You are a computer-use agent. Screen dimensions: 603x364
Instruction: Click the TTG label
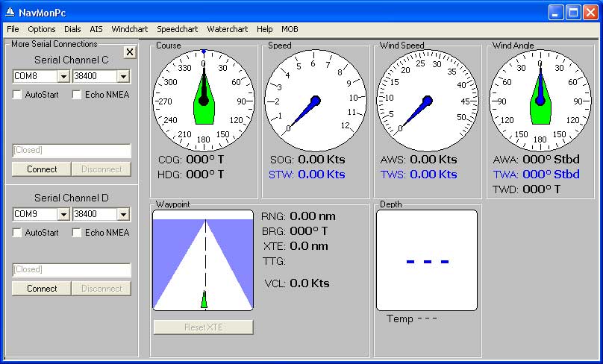(x=274, y=261)
